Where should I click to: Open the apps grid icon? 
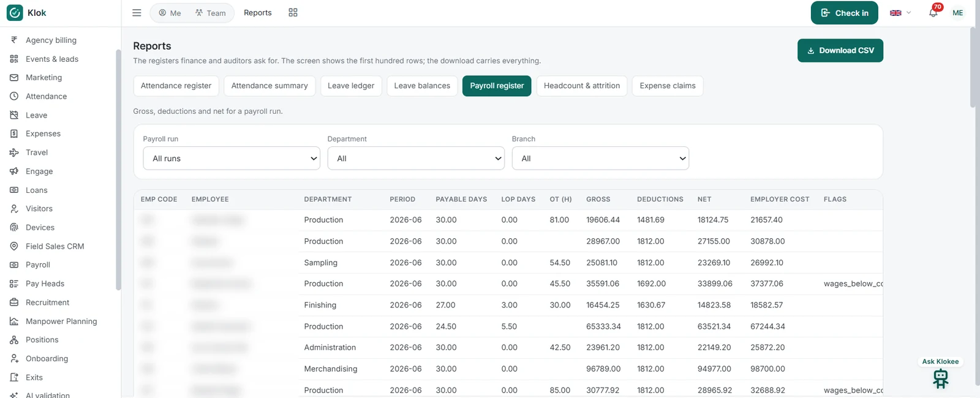coord(293,13)
